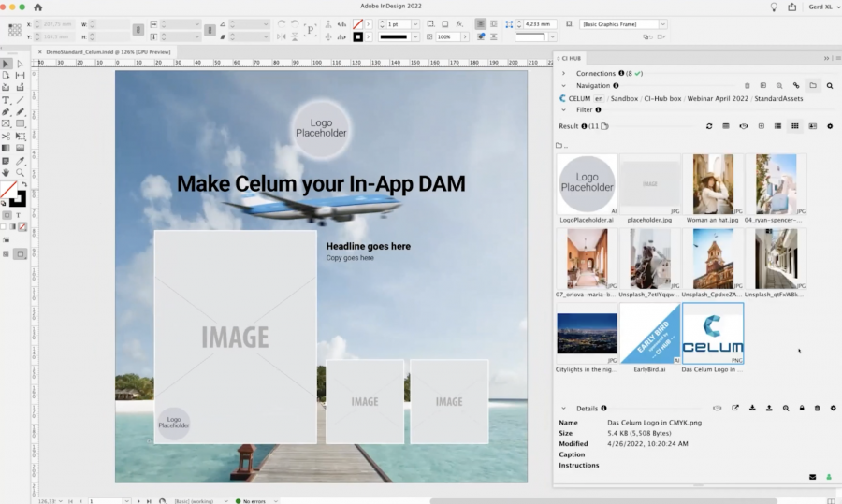Toggle constrain width and height proportions
Image resolution: width=842 pixels, height=504 pixels.
(138, 31)
